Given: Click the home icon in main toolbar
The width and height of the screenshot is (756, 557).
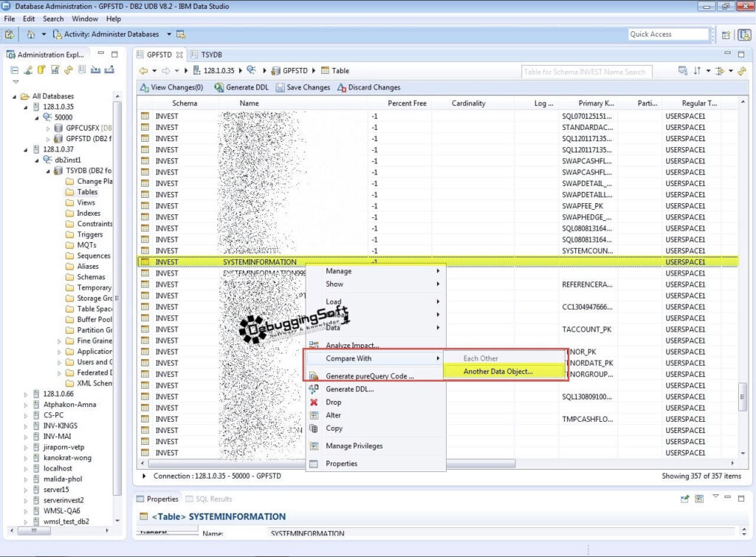Looking at the screenshot, I should (31, 34).
